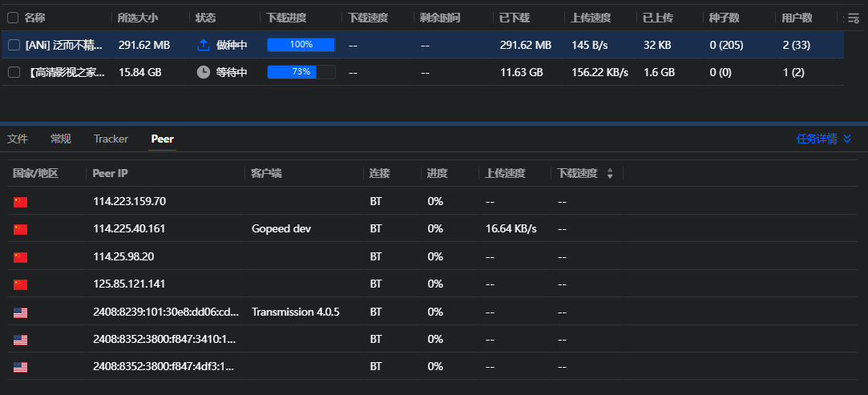Click size value 15.84 GB

tap(140, 72)
